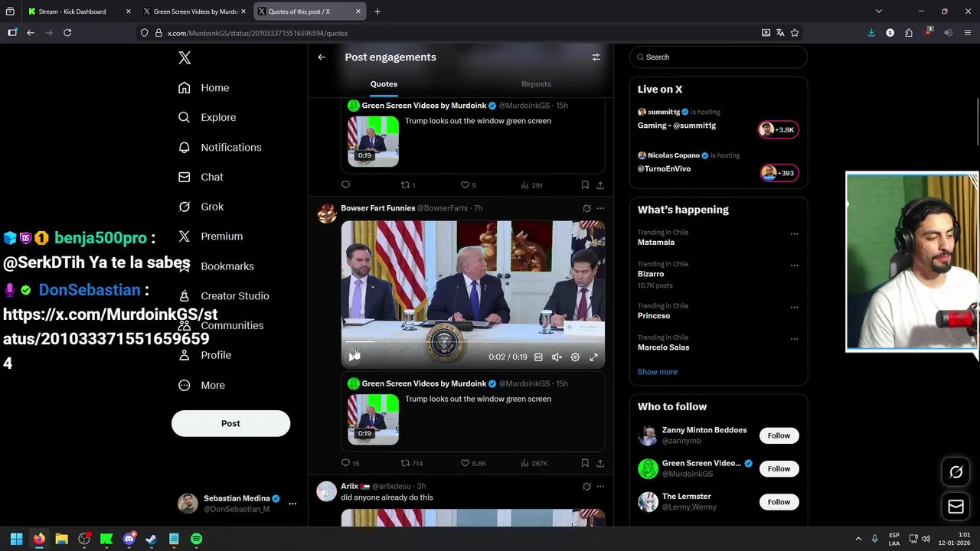Open Profile in the sidebar
This screenshot has height=551, width=980.
click(204, 355)
